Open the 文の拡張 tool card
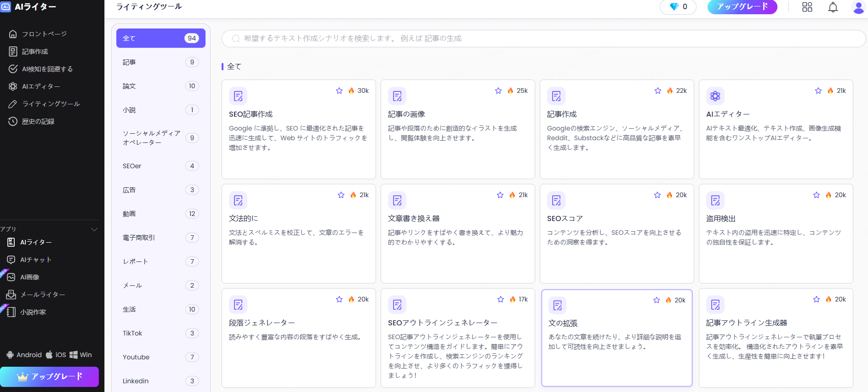This screenshot has height=392, width=868. click(617, 338)
